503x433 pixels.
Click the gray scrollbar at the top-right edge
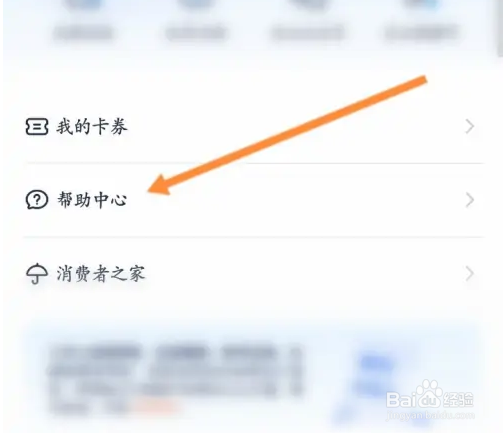[x=500, y=27]
